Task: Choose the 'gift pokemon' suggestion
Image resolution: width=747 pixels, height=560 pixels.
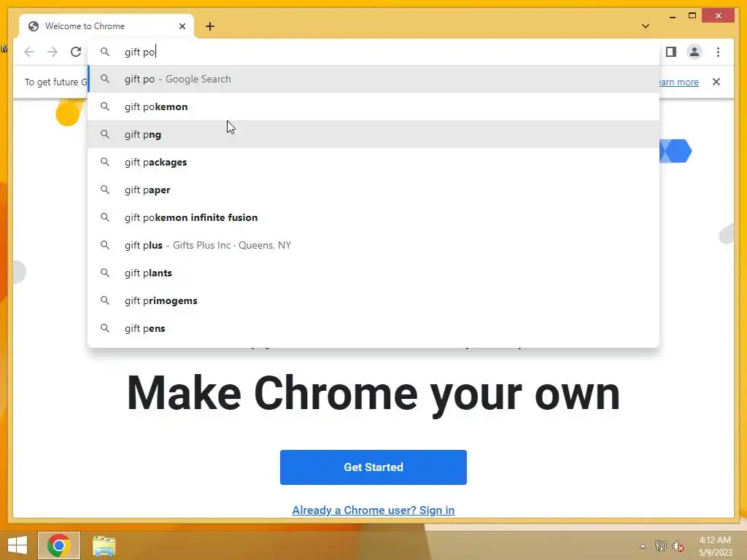Action: click(x=373, y=106)
